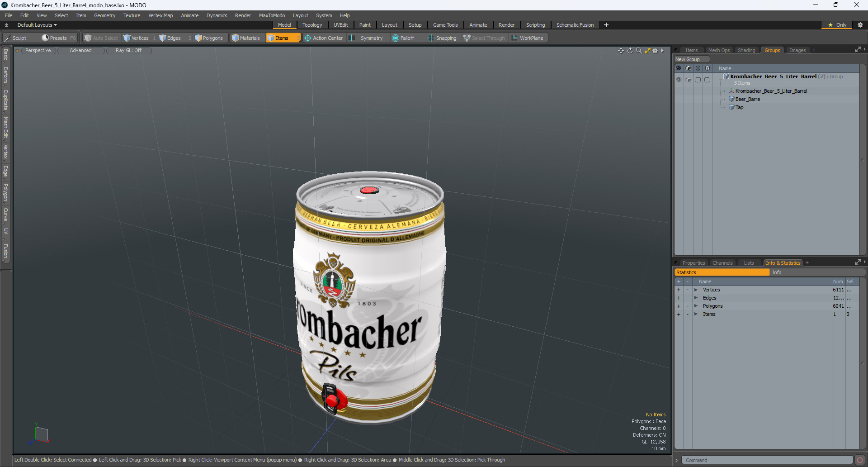This screenshot has height=467, width=868.
Task: Toggle Ray GL off button
Action: click(129, 51)
